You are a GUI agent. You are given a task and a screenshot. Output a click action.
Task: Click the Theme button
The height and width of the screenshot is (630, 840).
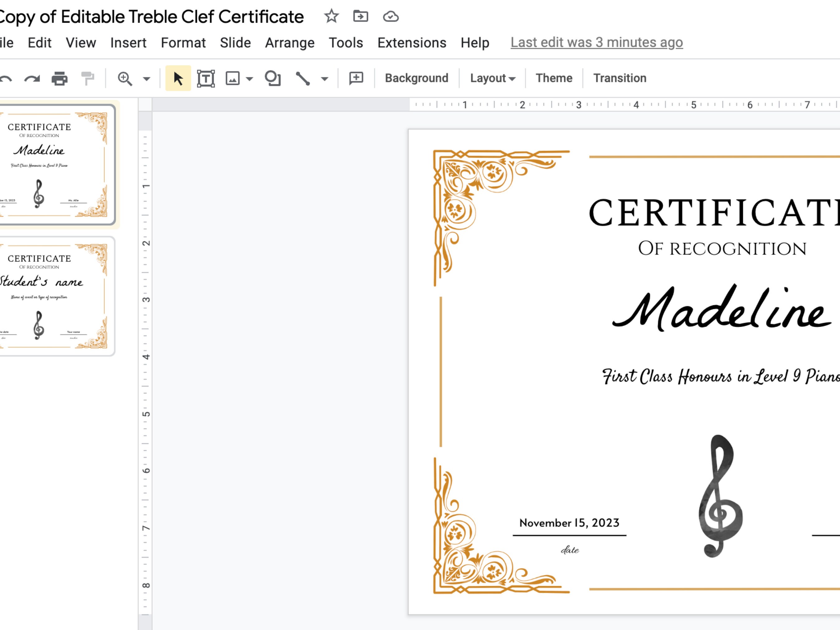pyautogui.click(x=554, y=78)
